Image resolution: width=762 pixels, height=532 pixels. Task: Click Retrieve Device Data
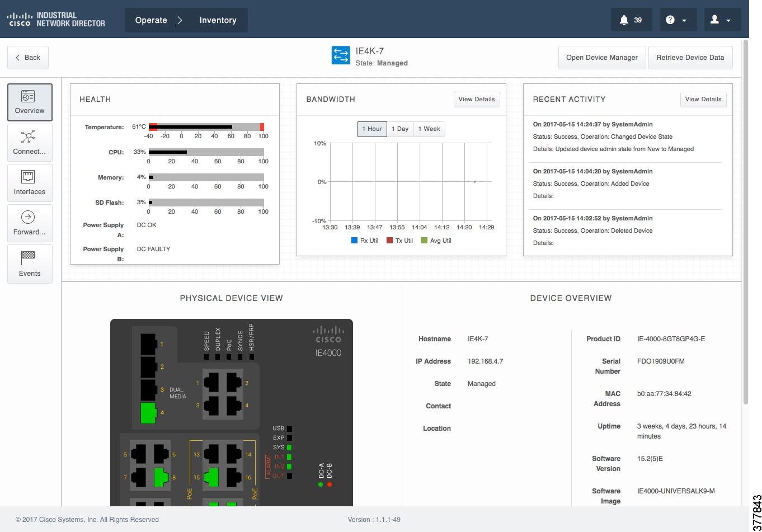tap(690, 58)
